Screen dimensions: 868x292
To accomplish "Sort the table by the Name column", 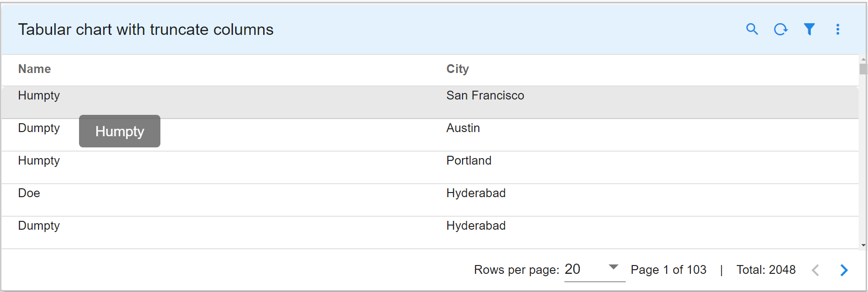I will (x=34, y=69).
